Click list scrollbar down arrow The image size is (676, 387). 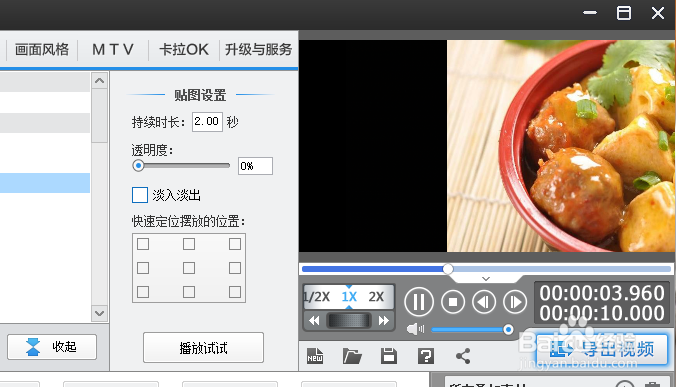point(100,313)
